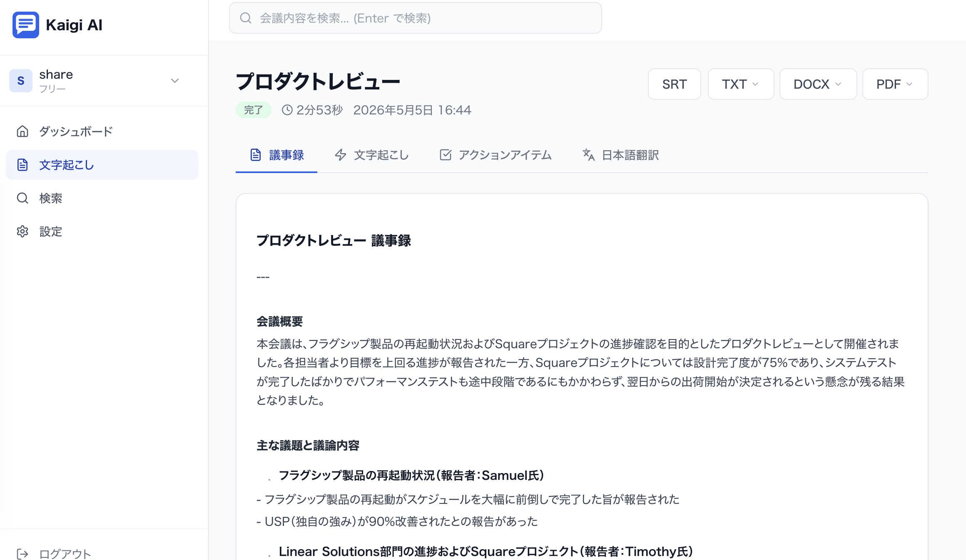Select 文字起こし in the sidebar
The height and width of the screenshot is (560, 966).
(102, 165)
